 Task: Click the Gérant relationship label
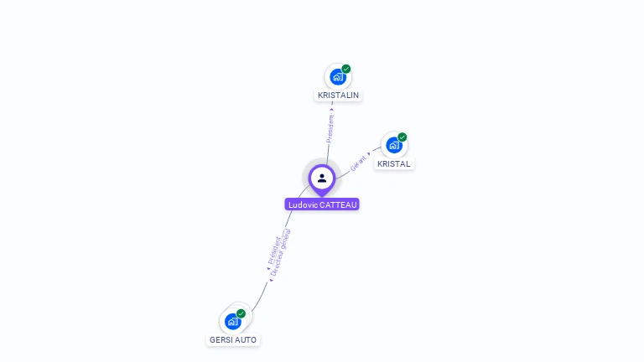[358, 163]
